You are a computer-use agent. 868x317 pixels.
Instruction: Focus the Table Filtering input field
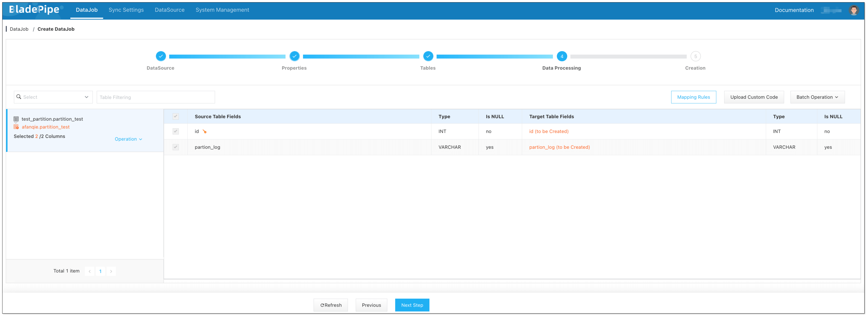point(156,97)
